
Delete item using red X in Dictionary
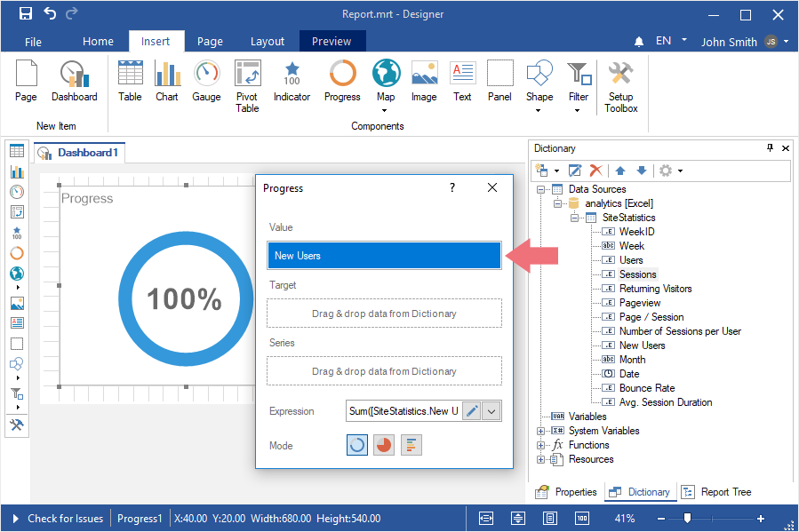pos(596,171)
